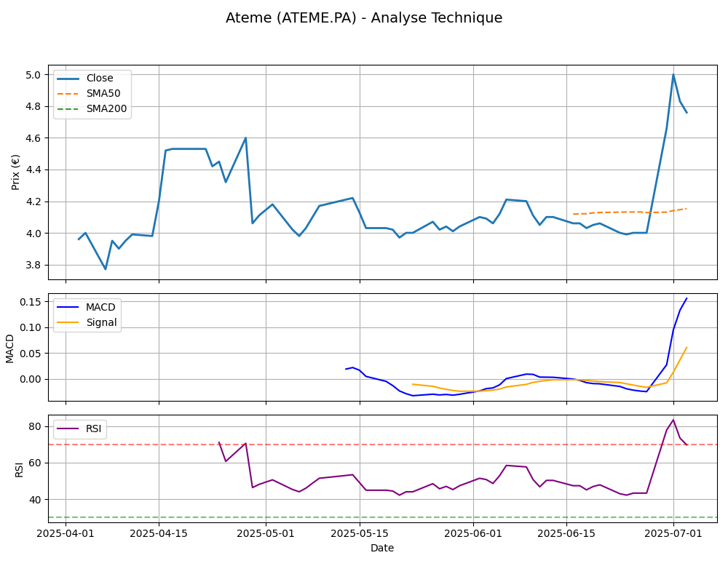
Task: Click the "2025-05-15" date tick label
Action: (360, 533)
